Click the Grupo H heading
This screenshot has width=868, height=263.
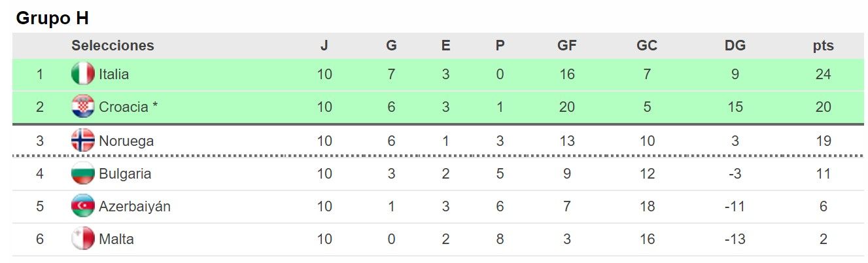pyautogui.click(x=52, y=18)
